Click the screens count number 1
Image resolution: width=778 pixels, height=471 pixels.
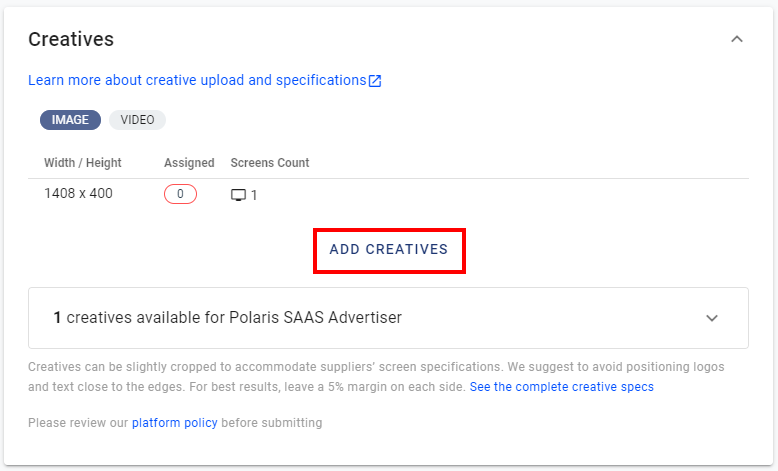254,196
